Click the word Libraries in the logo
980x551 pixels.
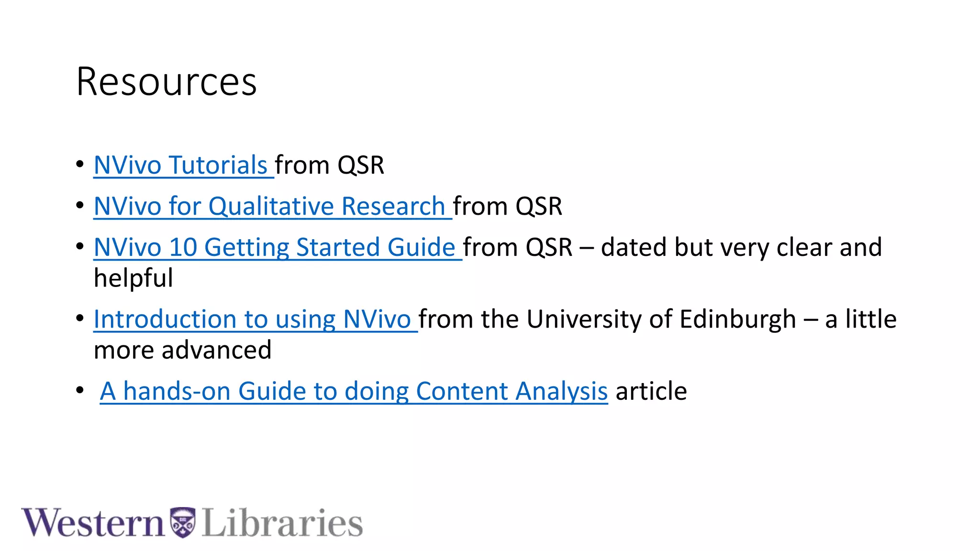tap(282, 523)
